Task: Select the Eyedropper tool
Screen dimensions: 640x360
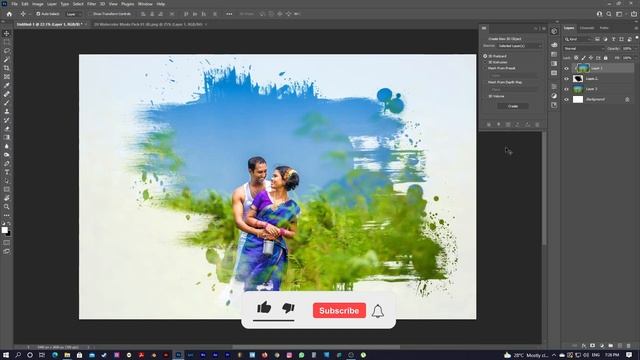Action: click(x=7, y=85)
